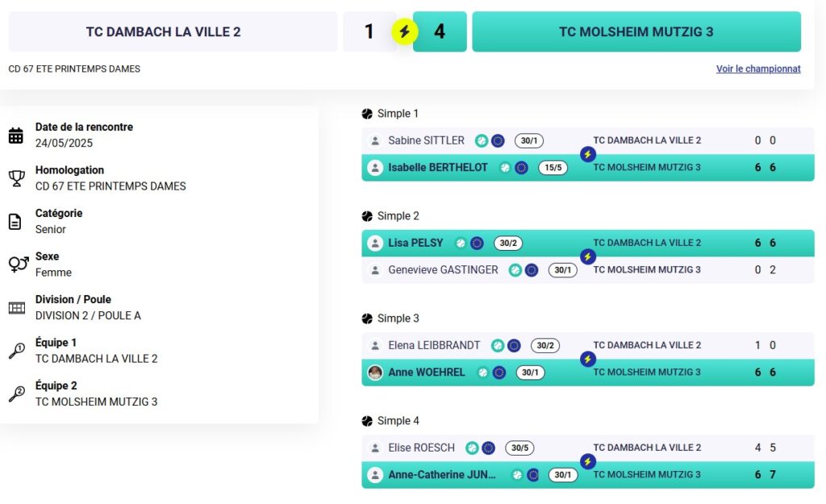Screen dimensions: 826x504
Task: Click the calendar icon beside Date de la rencontre
Action: (x=16, y=135)
